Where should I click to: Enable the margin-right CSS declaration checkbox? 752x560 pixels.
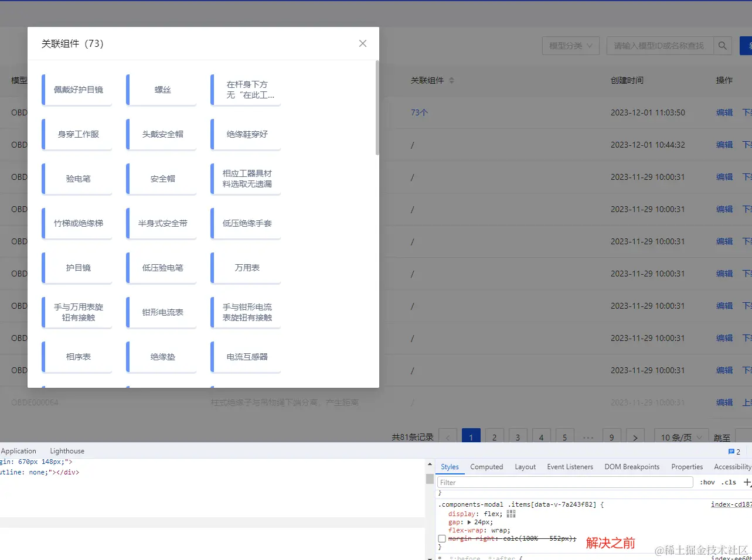click(x=442, y=538)
